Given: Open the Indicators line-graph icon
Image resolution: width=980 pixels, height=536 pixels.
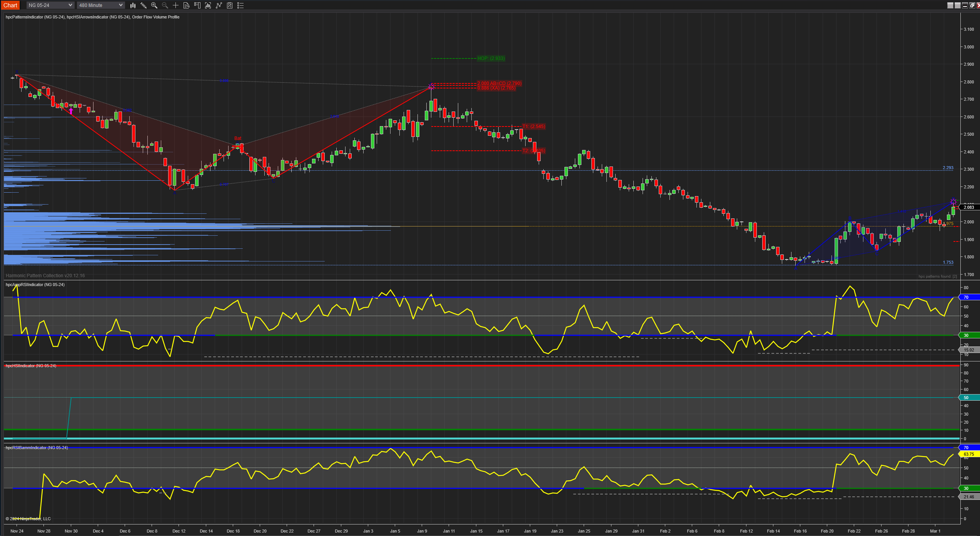Looking at the screenshot, I should (219, 5).
